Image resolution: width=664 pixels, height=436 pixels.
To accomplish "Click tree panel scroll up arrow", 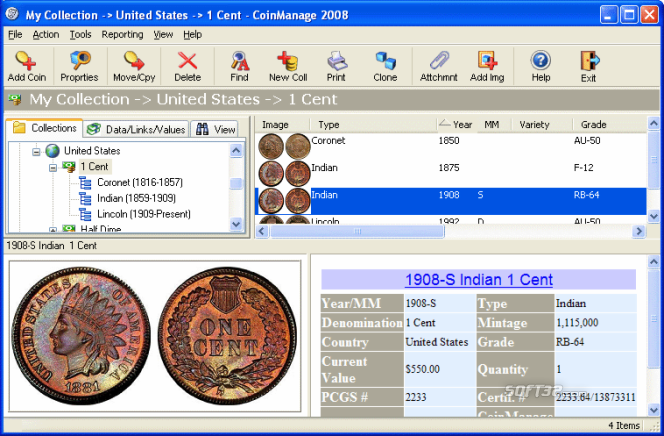I will point(236,150).
